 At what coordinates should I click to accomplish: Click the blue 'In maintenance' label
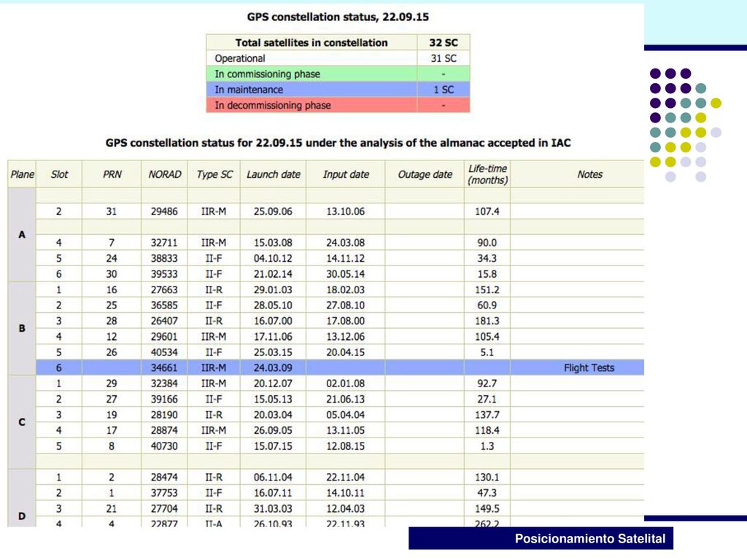click(x=249, y=90)
